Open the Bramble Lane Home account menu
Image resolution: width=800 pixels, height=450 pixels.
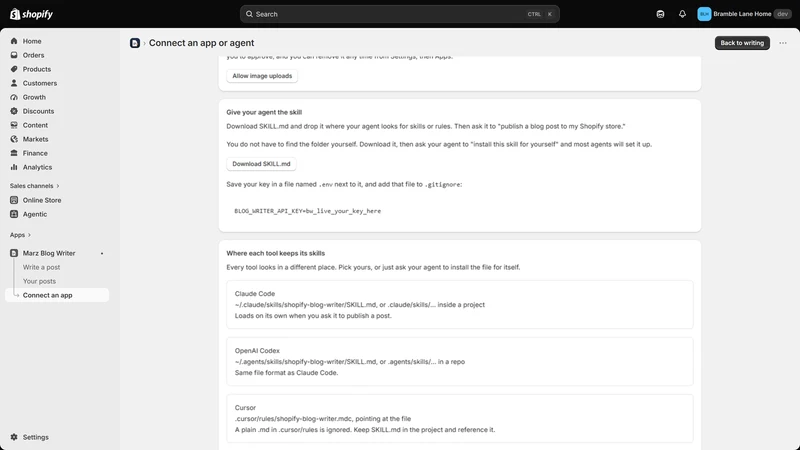pyautogui.click(x=744, y=14)
